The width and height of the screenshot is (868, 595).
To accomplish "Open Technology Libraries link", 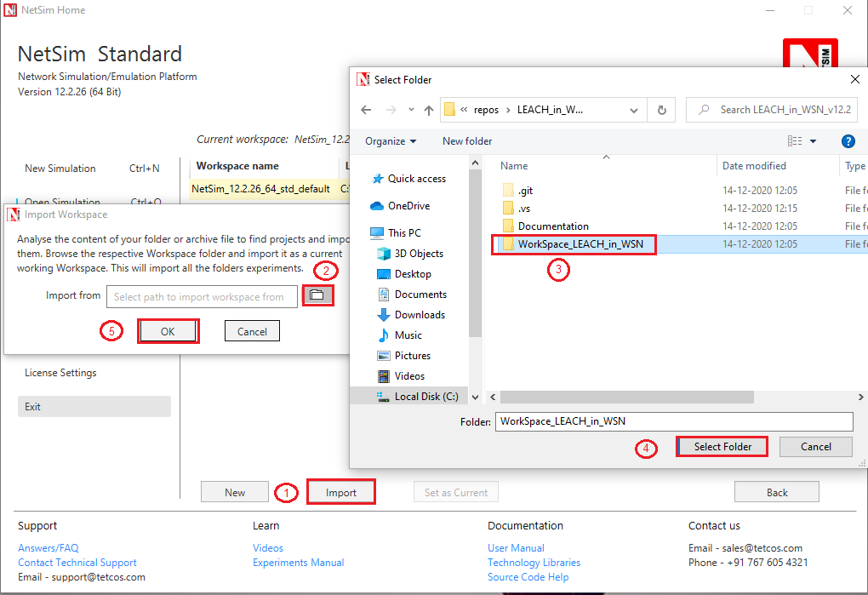I will point(534,563).
